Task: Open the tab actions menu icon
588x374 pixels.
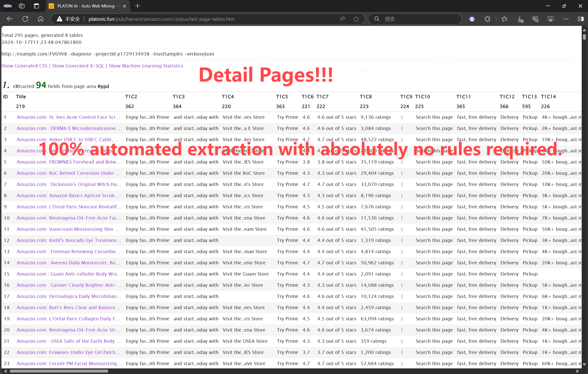Action: [x=36, y=6]
